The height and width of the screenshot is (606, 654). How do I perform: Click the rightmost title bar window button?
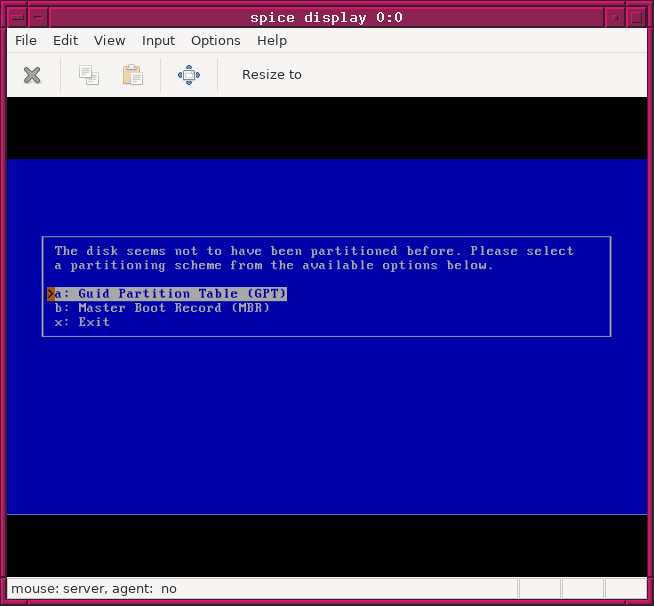[x=636, y=17]
